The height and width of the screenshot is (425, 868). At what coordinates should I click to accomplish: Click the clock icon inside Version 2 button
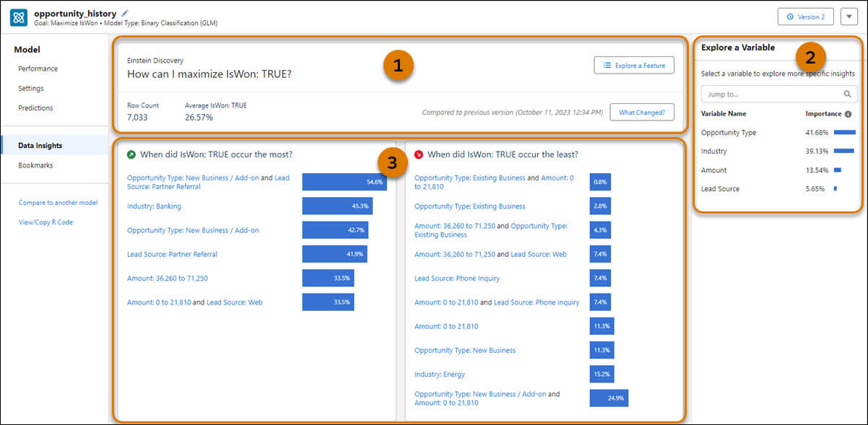click(791, 16)
